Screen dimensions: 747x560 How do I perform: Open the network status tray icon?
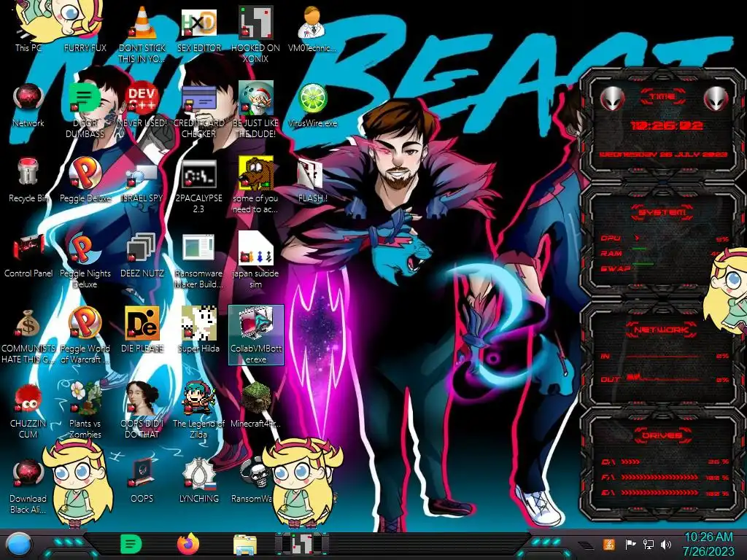[649, 544]
